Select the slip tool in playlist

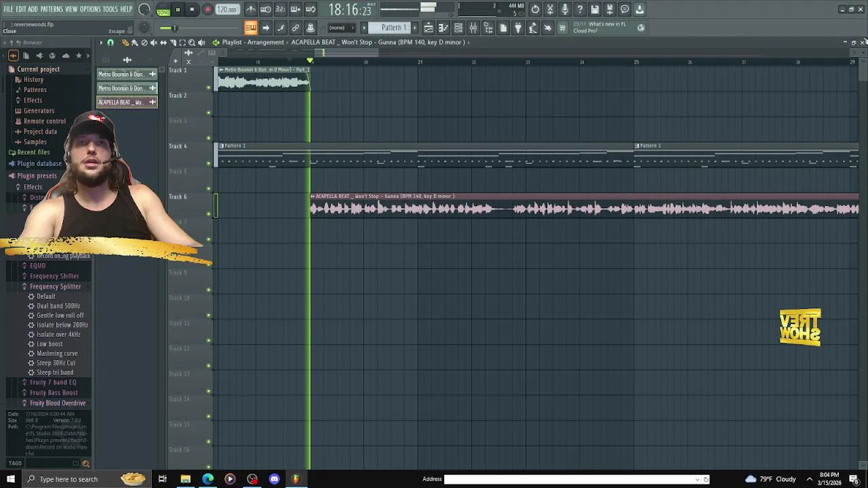coord(163,43)
